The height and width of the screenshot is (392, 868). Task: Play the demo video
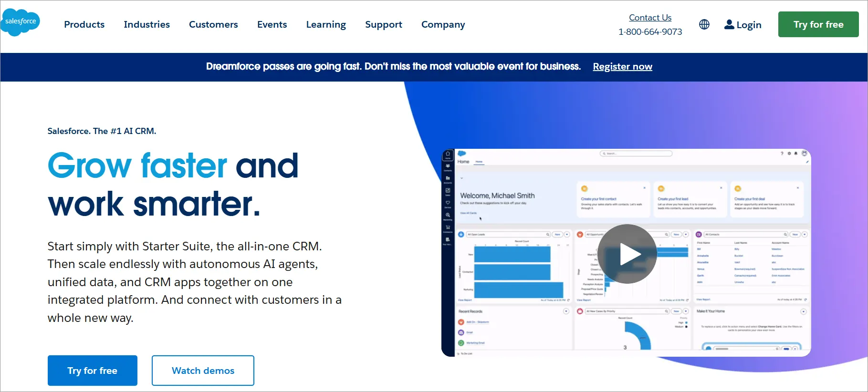[627, 254]
